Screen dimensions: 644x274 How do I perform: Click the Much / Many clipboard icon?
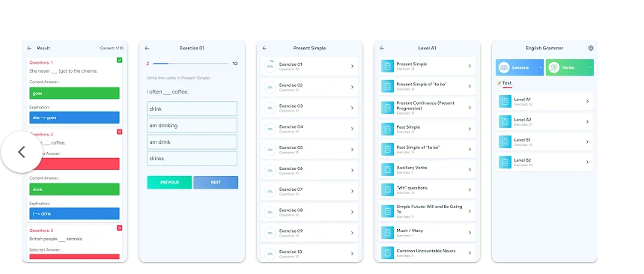[x=387, y=233]
